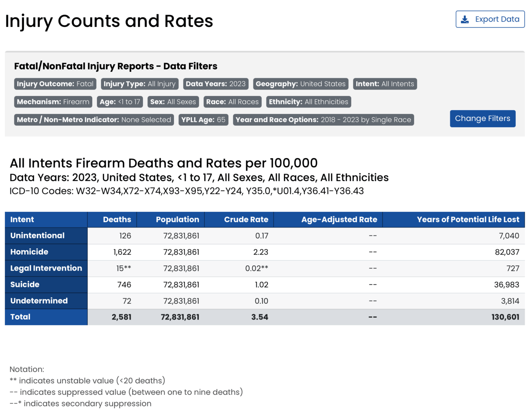Click the Metro / Non-Metro Indicator filter tag
The width and height of the screenshot is (532, 416).
pyautogui.click(x=94, y=120)
